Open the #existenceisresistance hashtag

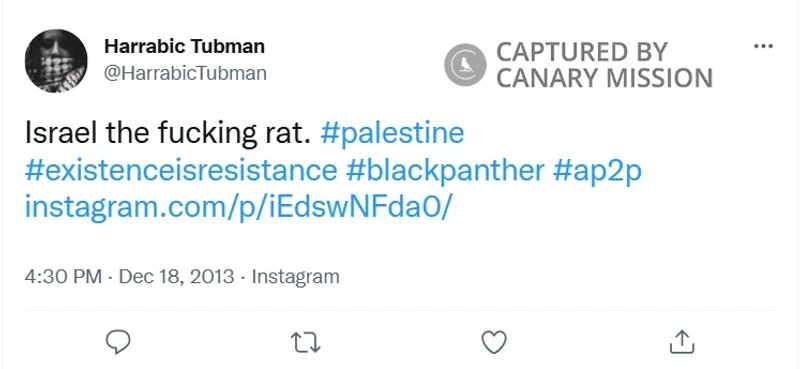pyautogui.click(x=181, y=170)
